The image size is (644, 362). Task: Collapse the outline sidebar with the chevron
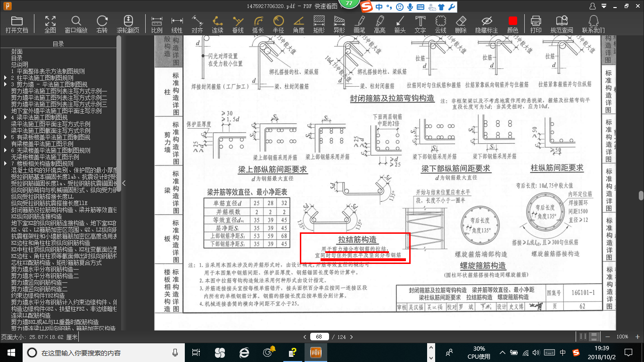(124, 183)
